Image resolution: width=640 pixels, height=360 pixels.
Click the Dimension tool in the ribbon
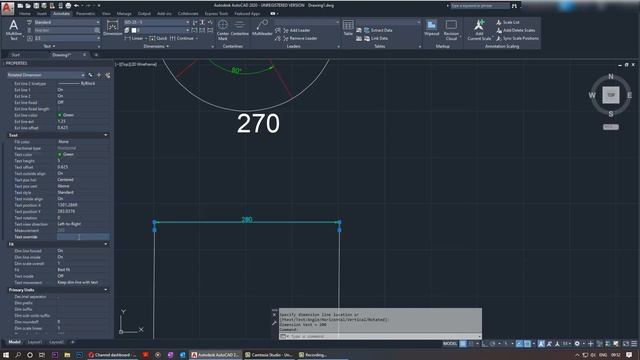pyautogui.click(x=112, y=29)
